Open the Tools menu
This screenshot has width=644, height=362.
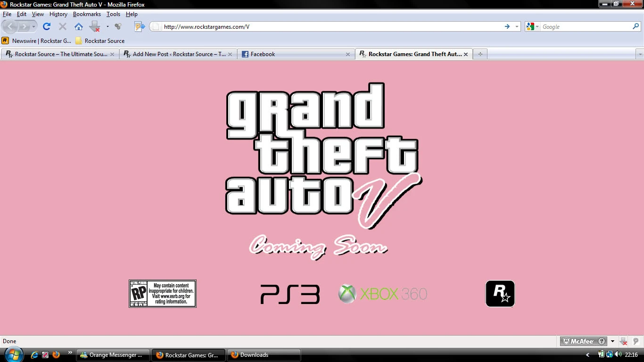(x=113, y=14)
